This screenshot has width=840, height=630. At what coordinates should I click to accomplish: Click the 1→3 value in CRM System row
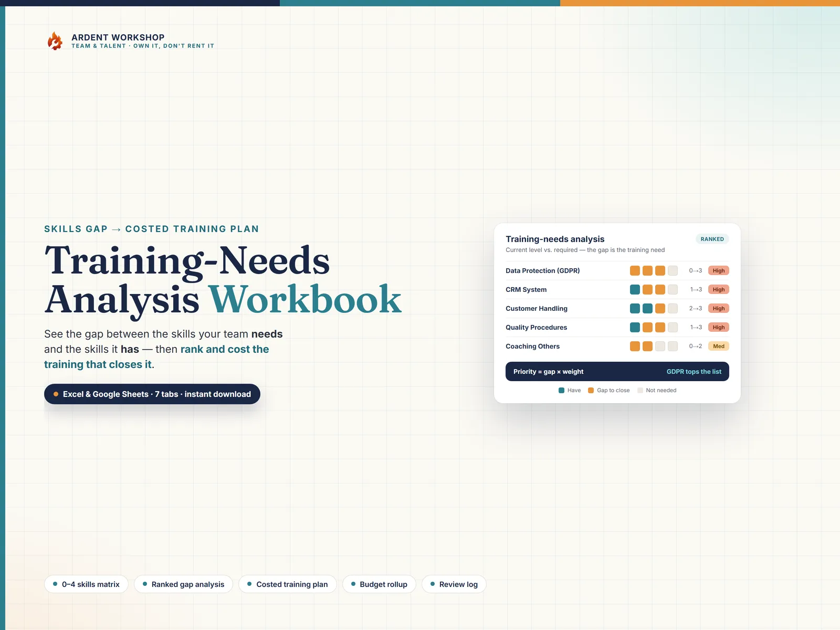[x=696, y=290]
